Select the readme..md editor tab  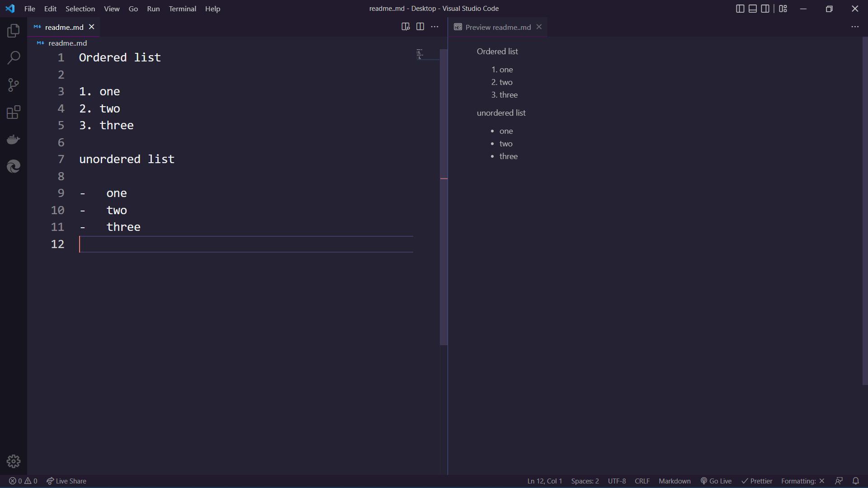pyautogui.click(x=63, y=27)
